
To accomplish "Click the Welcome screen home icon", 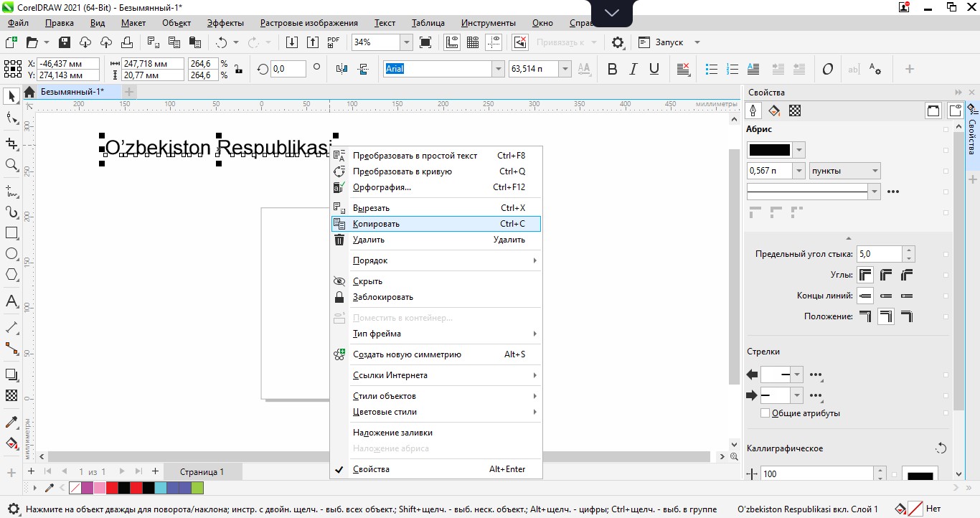I will point(29,92).
